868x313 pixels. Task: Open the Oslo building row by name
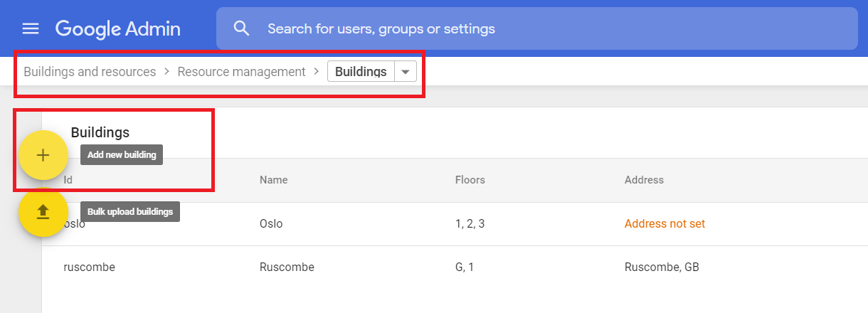coord(271,223)
